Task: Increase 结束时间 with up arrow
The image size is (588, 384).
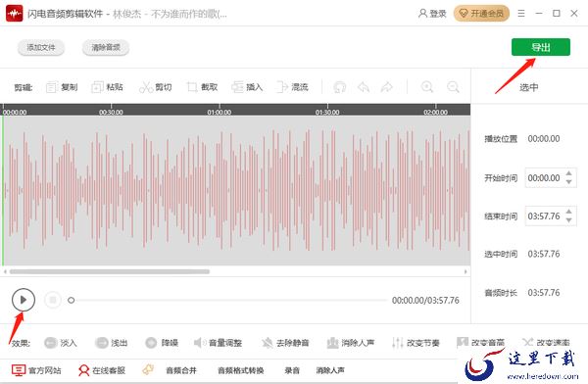Action: [568, 212]
